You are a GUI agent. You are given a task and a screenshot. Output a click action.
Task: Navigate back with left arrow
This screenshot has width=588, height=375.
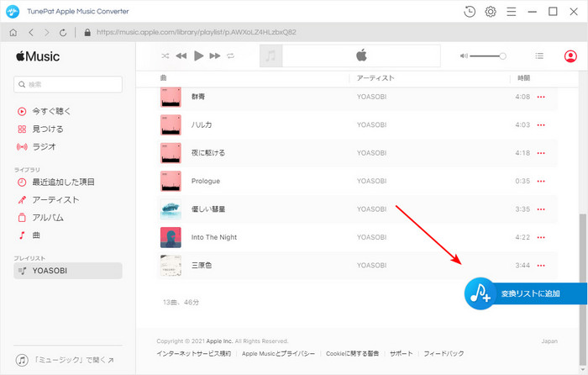31,33
